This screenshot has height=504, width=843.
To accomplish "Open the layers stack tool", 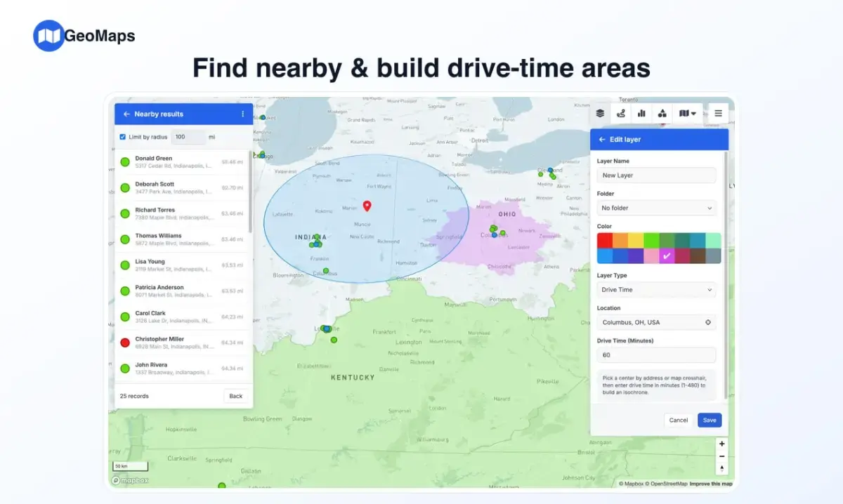I will pos(600,113).
